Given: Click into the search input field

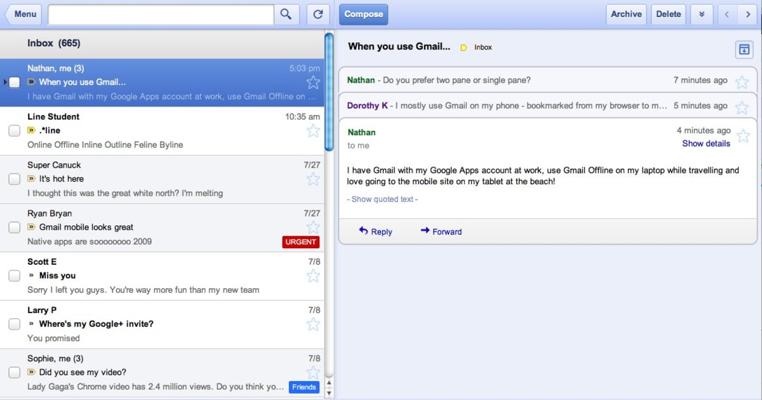Looking at the screenshot, I should click(160, 14).
